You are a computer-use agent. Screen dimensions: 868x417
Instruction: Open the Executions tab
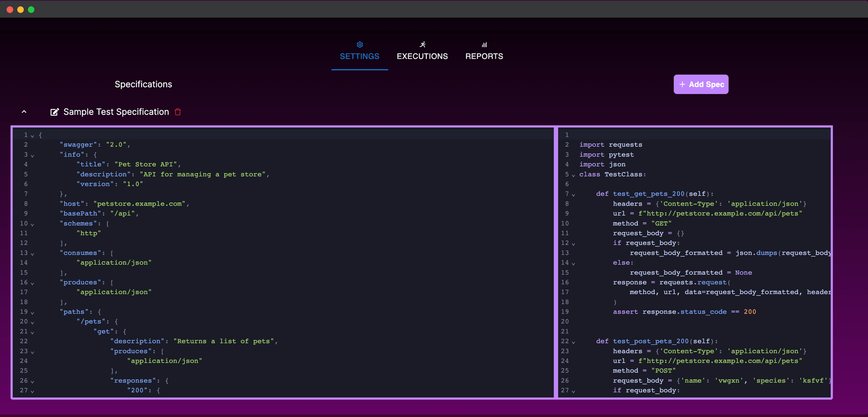pyautogui.click(x=422, y=56)
